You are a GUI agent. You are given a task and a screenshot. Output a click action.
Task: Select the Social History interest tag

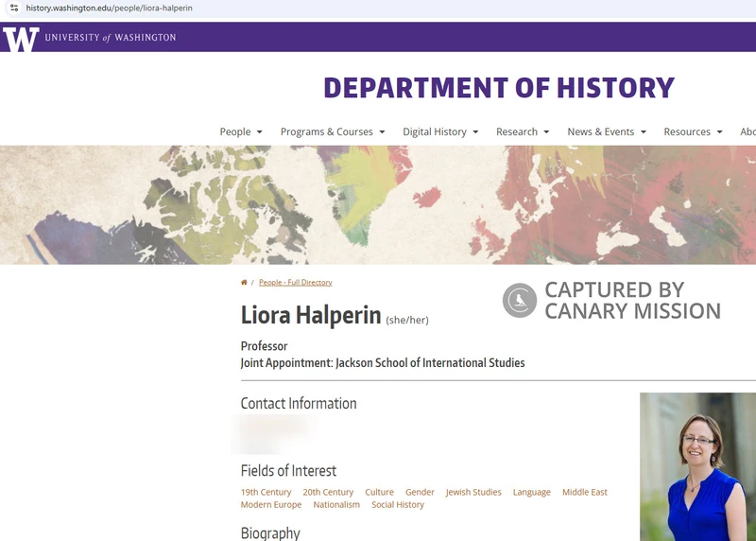pos(397,505)
